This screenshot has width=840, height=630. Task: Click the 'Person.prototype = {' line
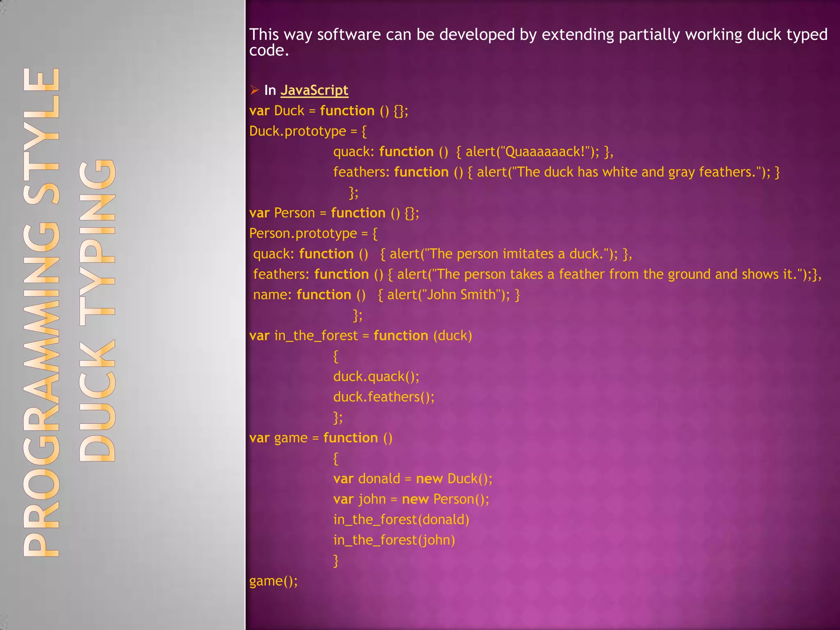click(x=313, y=234)
